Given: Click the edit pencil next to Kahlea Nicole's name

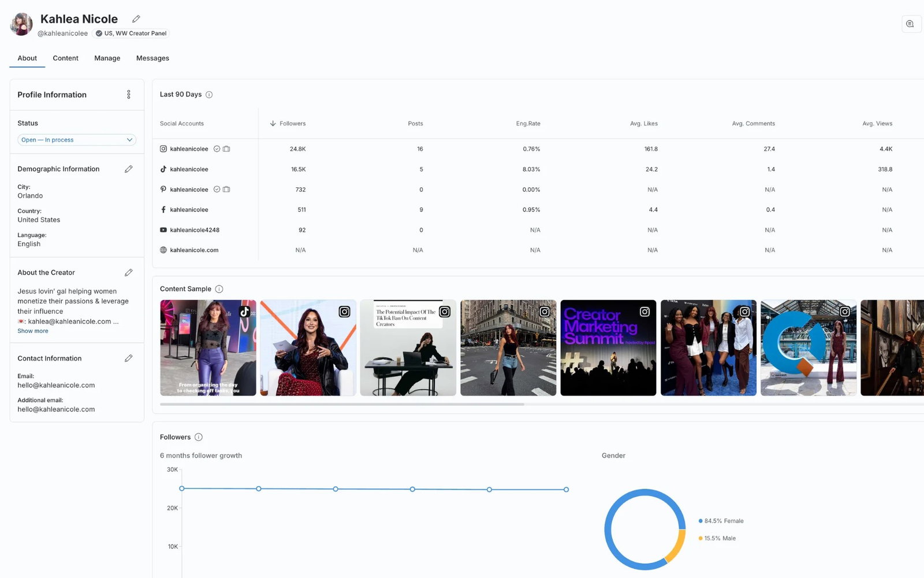Looking at the screenshot, I should point(136,18).
